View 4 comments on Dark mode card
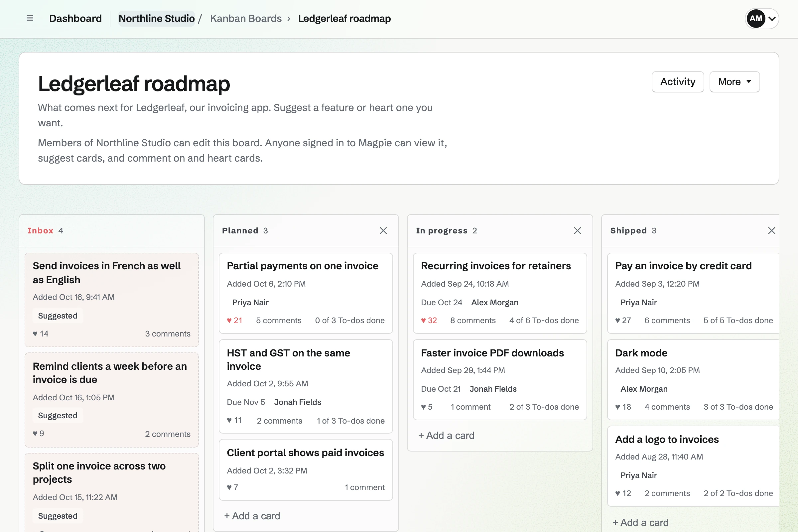Viewport: 798px width, 532px height. 667,407
